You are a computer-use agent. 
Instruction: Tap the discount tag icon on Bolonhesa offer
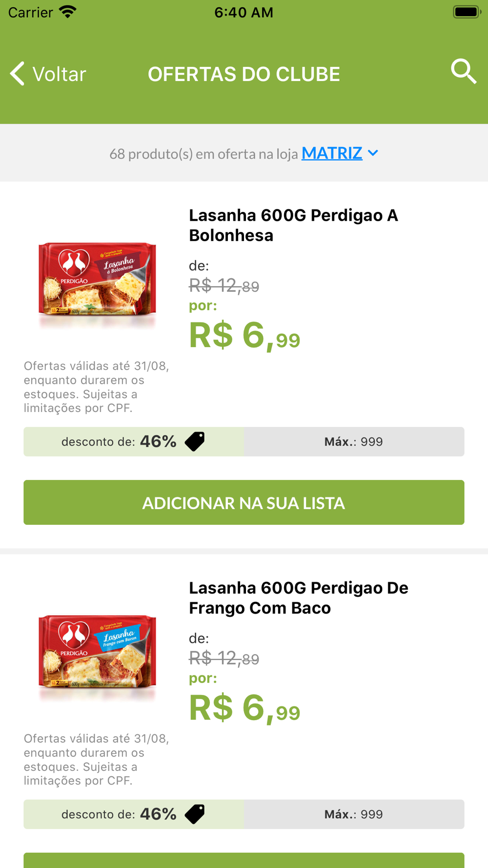[x=195, y=441]
